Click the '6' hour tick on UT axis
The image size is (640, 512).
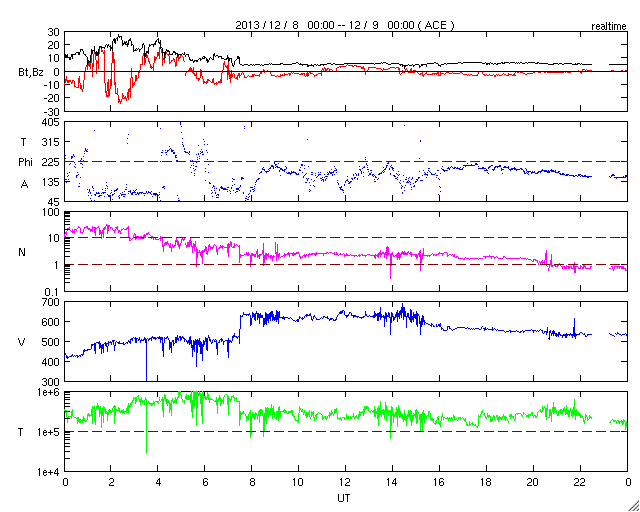tap(205, 482)
